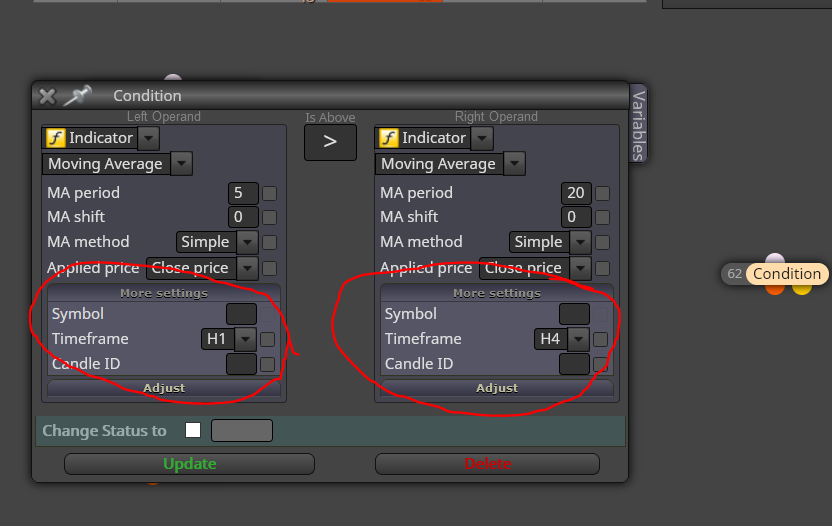Click the top input connector of Condition block
832x526 pixels.
click(x=775, y=258)
